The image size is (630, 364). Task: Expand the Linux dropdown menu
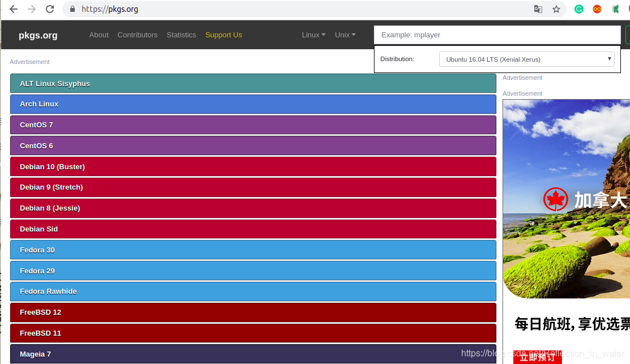point(314,35)
